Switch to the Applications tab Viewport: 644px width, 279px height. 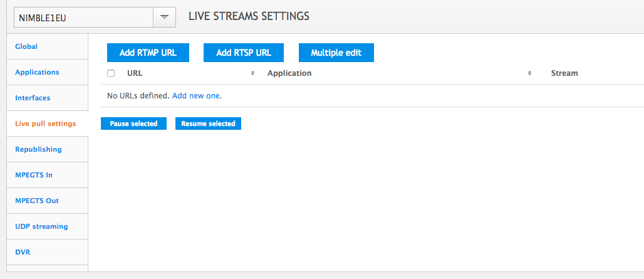click(37, 72)
